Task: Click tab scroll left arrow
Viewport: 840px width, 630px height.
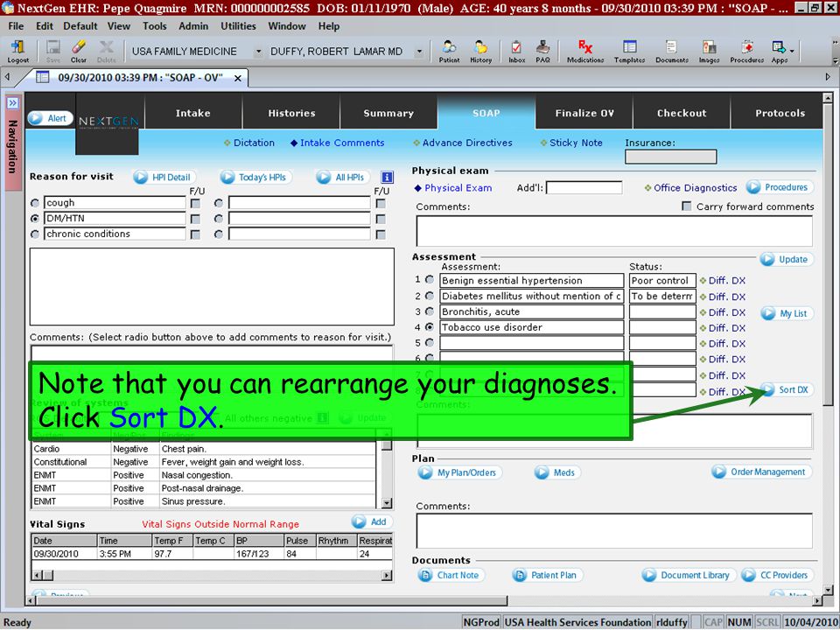Action: coord(8,77)
